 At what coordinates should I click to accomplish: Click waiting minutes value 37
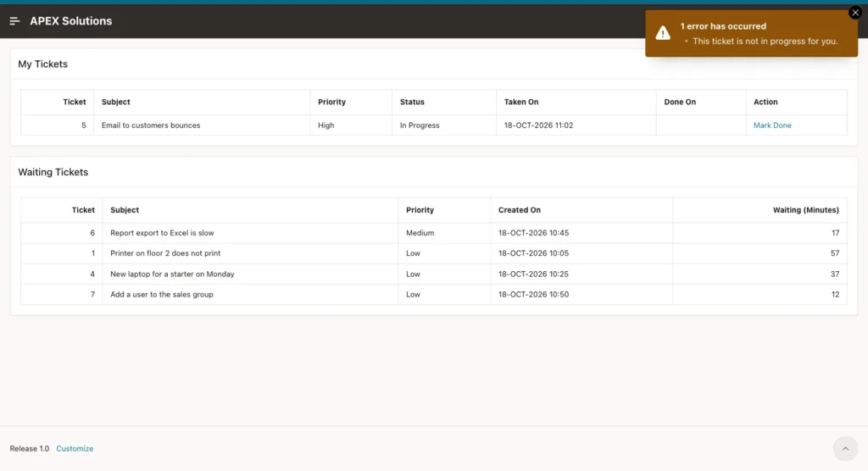coord(835,274)
